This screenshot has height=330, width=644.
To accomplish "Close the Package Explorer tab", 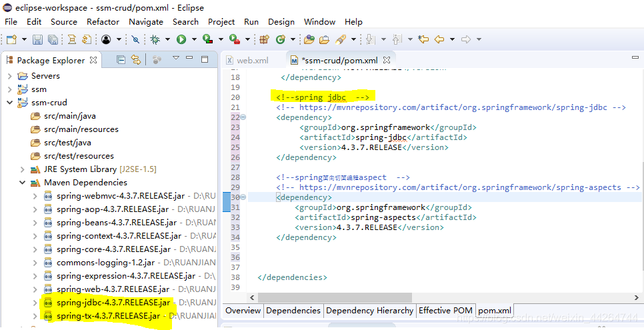I will tap(93, 60).
